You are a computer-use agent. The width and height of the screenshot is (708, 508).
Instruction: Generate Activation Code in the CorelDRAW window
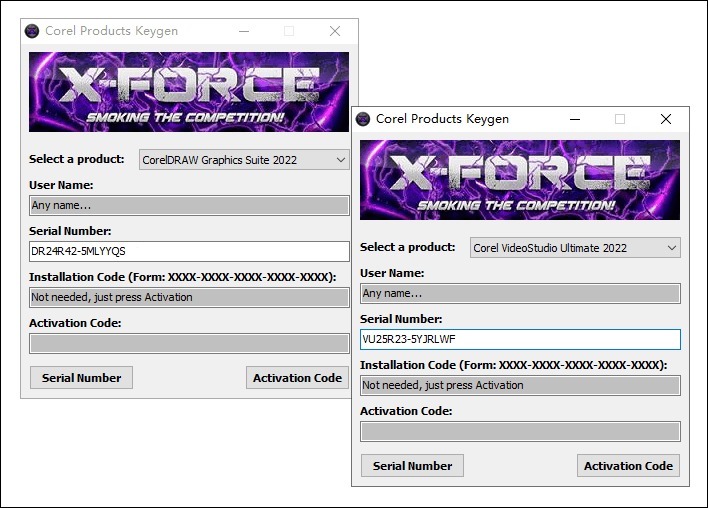click(297, 378)
